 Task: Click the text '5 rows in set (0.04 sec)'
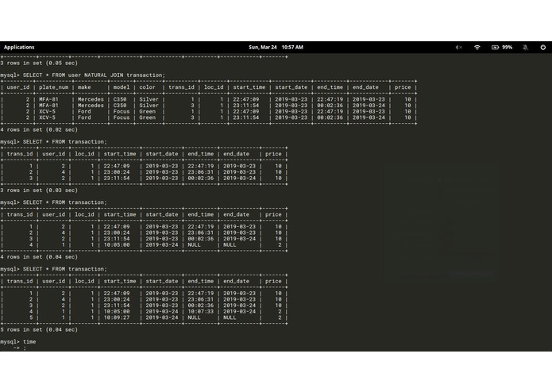(39, 330)
